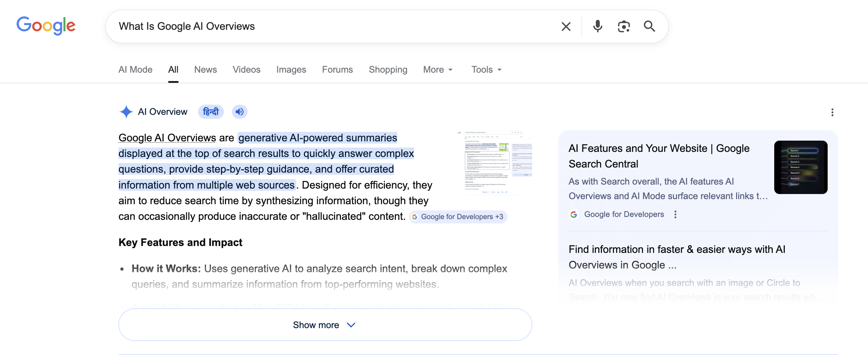The height and width of the screenshot is (359, 868).
Task: Click the Google for Developers +3 citation chip
Action: (458, 217)
